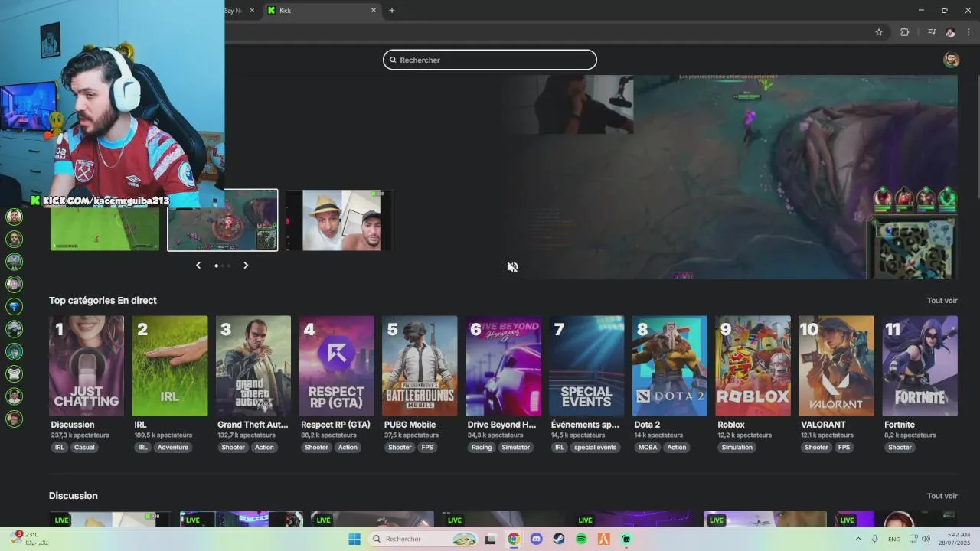Click the MOBA tag under Dota 2
The width and height of the screenshot is (980, 551).
(648, 448)
